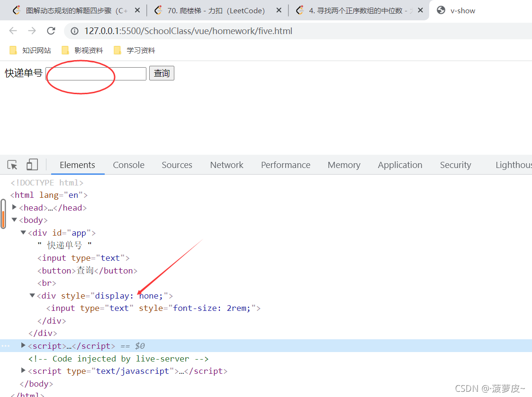This screenshot has width=532, height=397.
Task: Open the Security panel tab
Action: point(456,165)
